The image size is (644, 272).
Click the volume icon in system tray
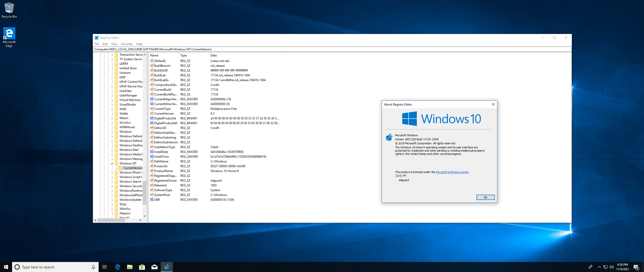tap(612, 267)
